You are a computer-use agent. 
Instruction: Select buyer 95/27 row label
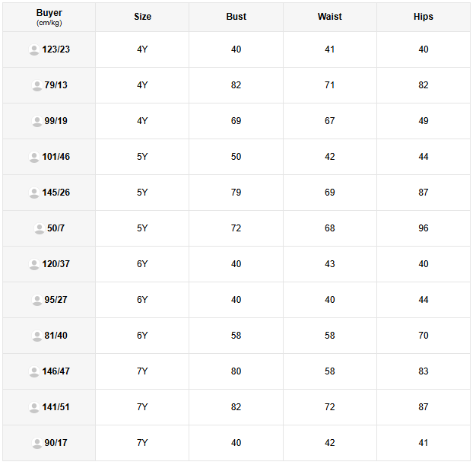[56, 300]
